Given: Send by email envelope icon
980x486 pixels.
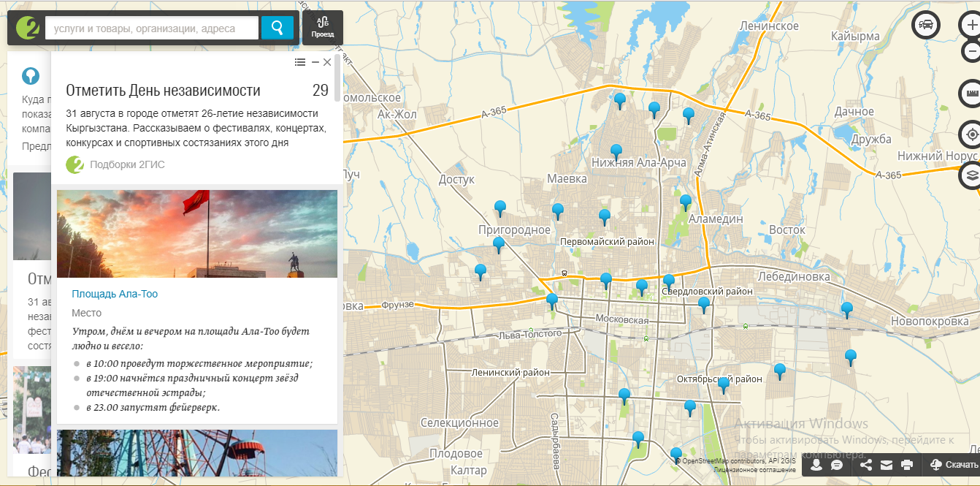Looking at the screenshot, I should coord(887,465).
